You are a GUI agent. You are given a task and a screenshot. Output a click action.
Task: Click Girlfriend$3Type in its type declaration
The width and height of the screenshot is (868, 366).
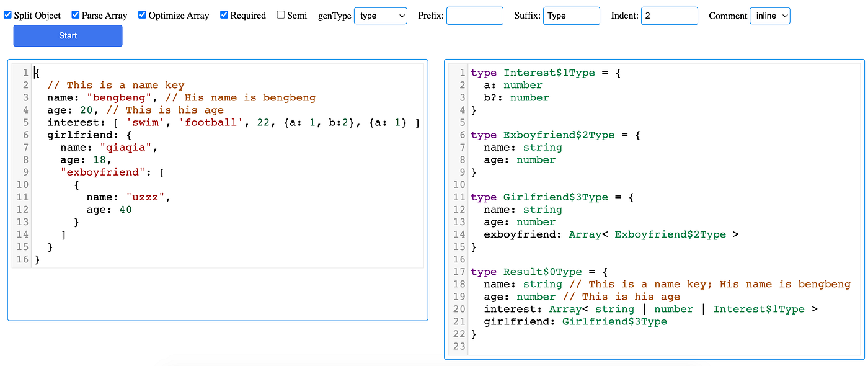pyautogui.click(x=556, y=197)
